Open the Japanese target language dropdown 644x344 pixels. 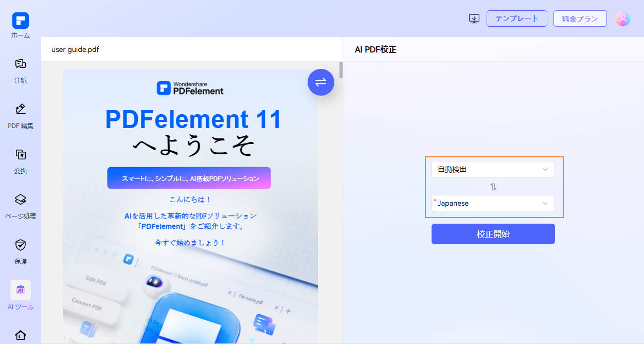point(493,203)
